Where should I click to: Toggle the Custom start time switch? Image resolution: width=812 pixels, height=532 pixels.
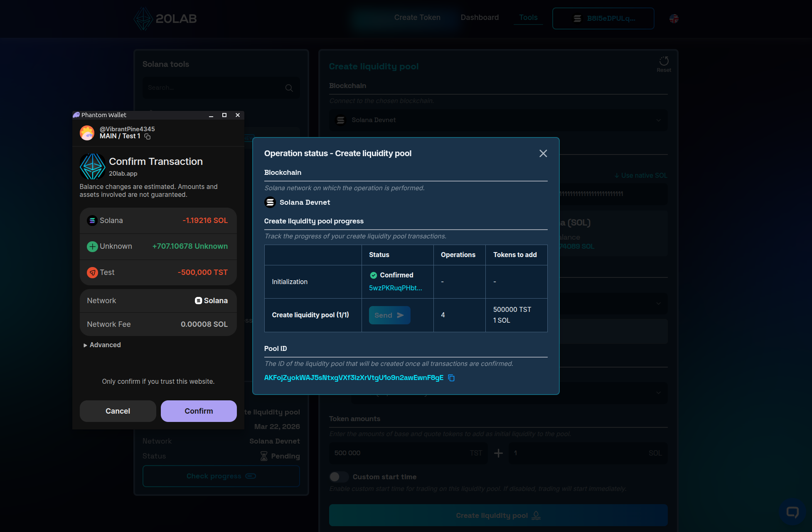[x=339, y=477]
